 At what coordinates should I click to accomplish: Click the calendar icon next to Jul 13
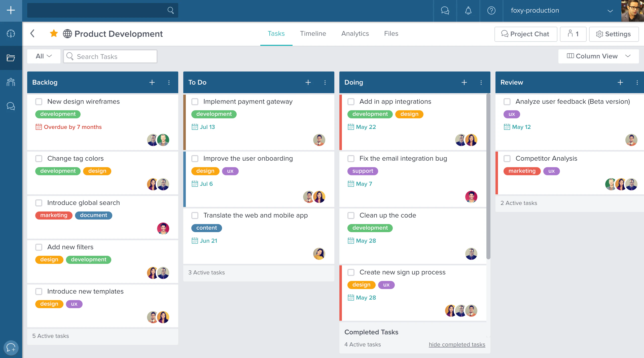pos(195,127)
